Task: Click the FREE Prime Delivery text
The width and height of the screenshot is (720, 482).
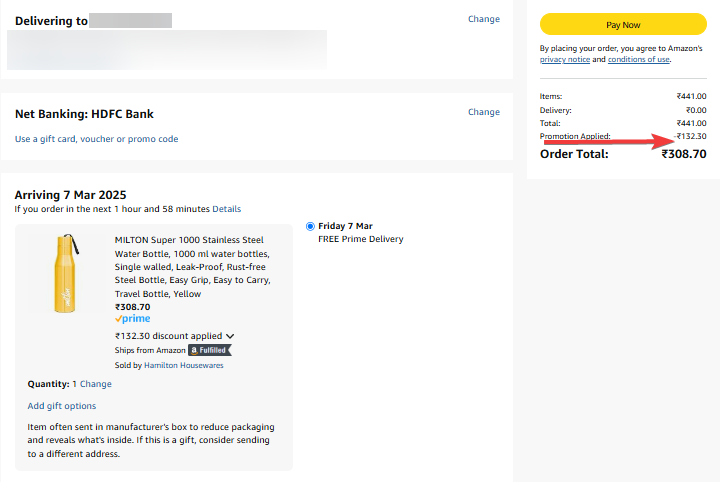Action: 361,239
